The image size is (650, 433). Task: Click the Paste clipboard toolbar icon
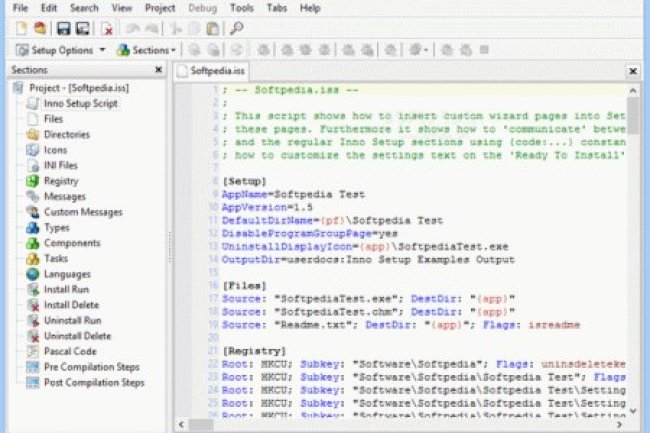[211, 29]
